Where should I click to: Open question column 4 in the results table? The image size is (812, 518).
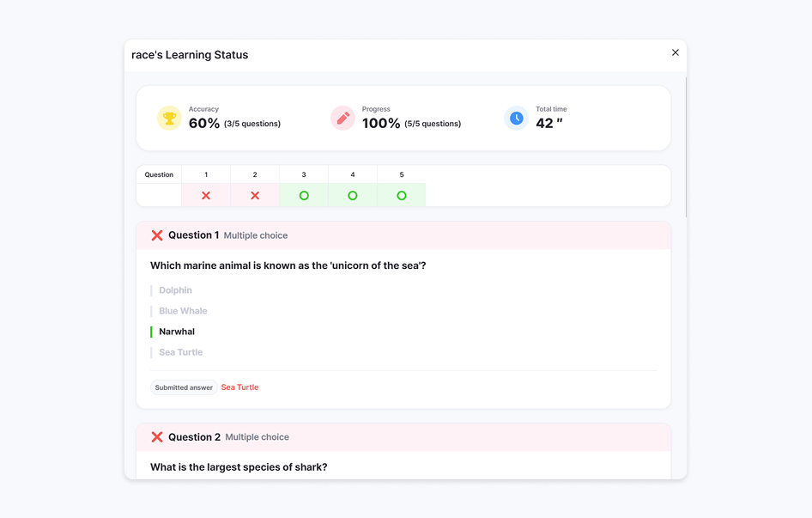pyautogui.click(x=353, y=174)
